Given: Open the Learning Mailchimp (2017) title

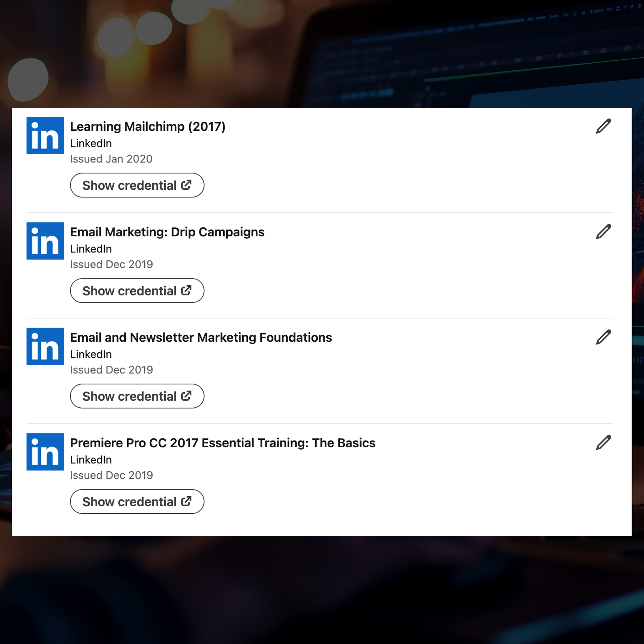Looking at the screenshot, I should 148,127.
